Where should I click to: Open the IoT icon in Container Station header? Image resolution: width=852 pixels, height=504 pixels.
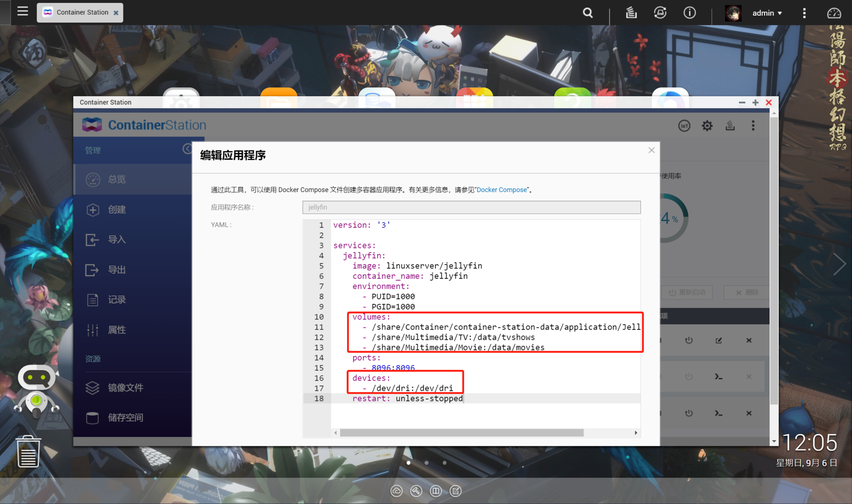(x=684, y=126)
